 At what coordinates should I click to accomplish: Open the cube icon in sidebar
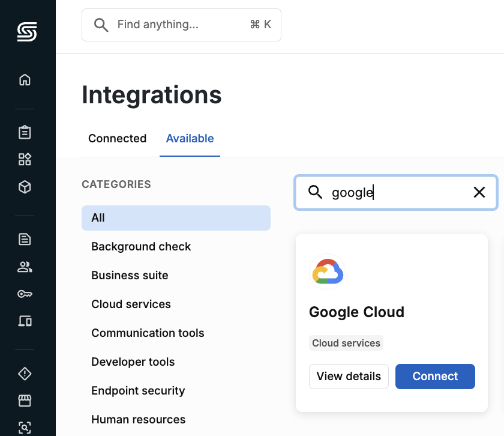tap(25, 187)
